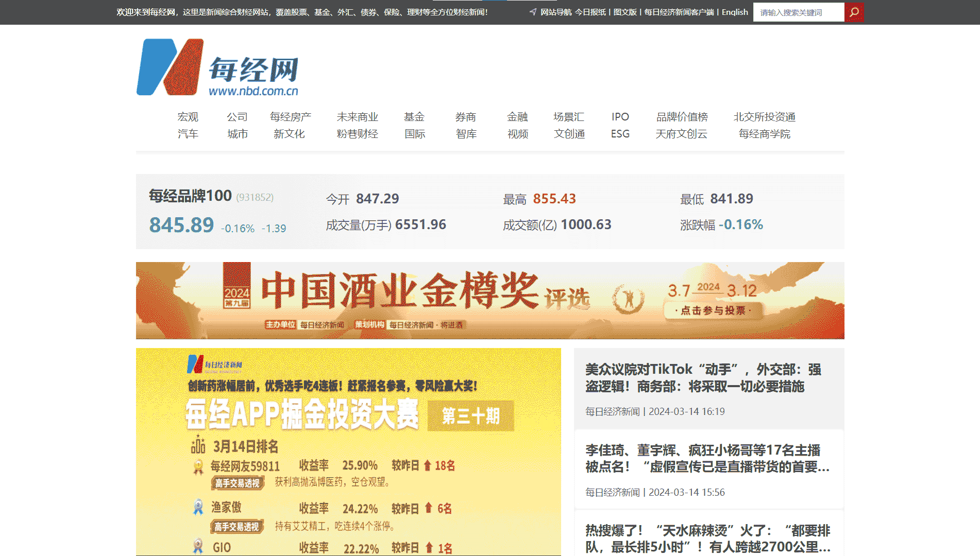This screenshot has height=556, width=980.
Task: Open 今日报纸 link
Action: 590,12
